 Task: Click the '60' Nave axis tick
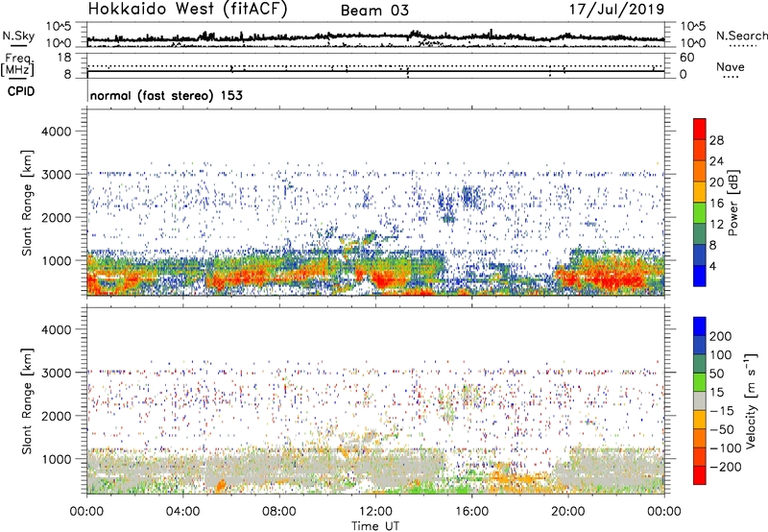click(686, 58)
